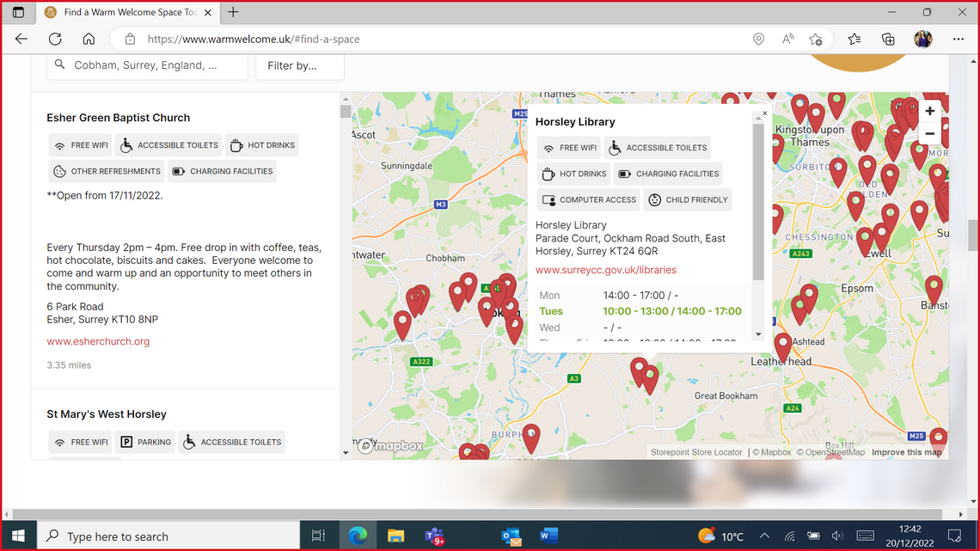980x551 pixels.
Task: Reload the page with refresh icon
Action: [x=55, y=39]
